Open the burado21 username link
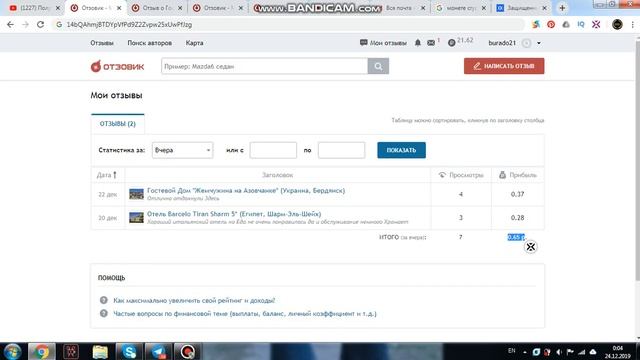The height and width of the screenshot is (360, 640). coord(502,43)
